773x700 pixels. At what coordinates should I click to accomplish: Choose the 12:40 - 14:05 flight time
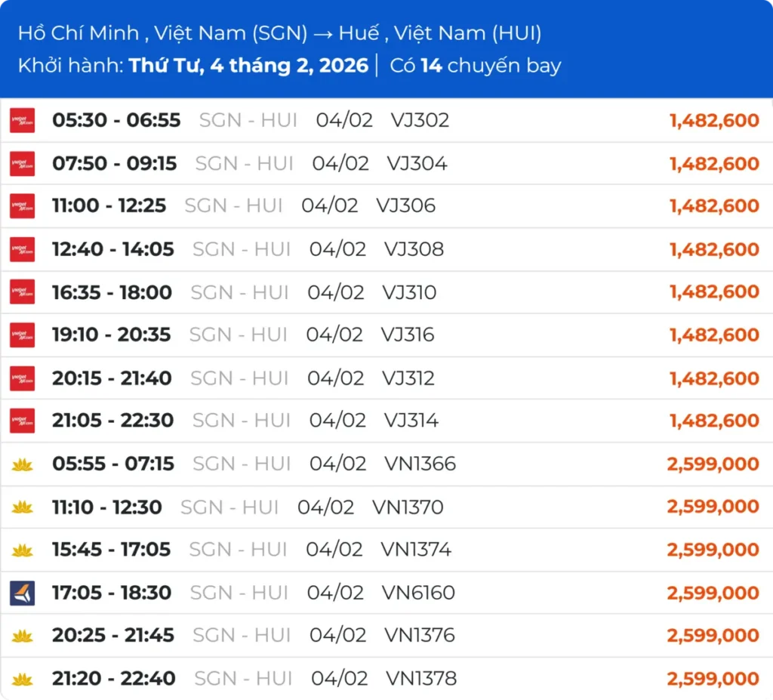point(113,249)
